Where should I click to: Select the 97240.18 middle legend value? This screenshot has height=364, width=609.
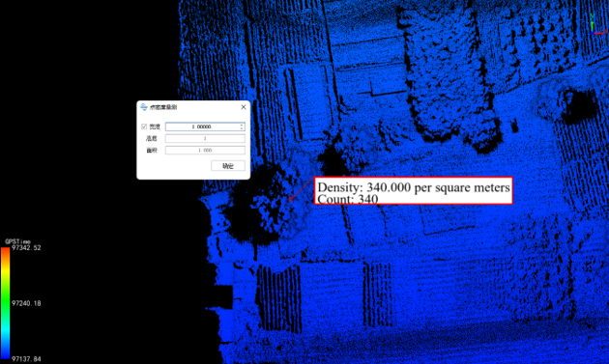click(x=26, y=303)
